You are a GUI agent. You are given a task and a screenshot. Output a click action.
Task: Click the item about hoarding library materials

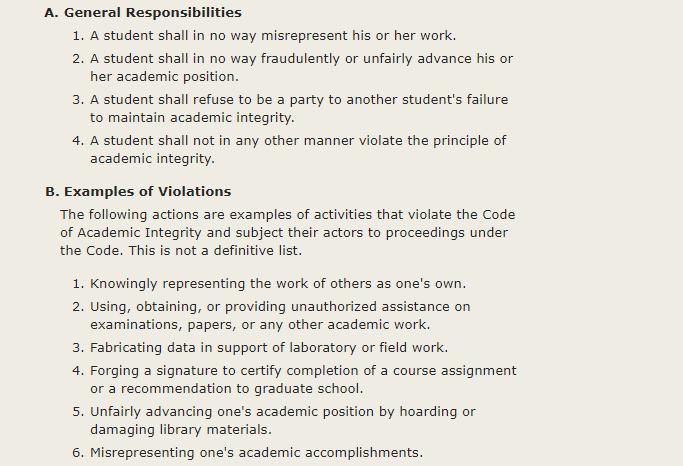tap(282, 412)
